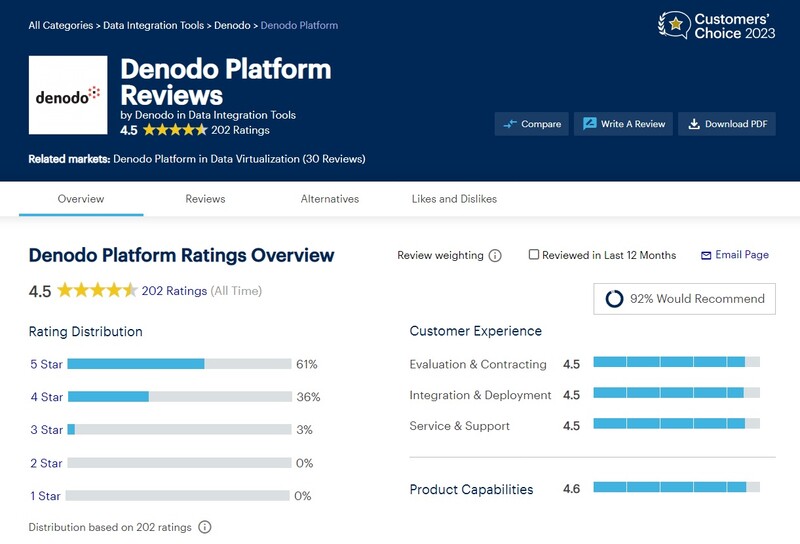The width and height of the screenshot is (800, 544).
Task: Navigate to All Categories breadcrumb
Action: coord(61,25)
